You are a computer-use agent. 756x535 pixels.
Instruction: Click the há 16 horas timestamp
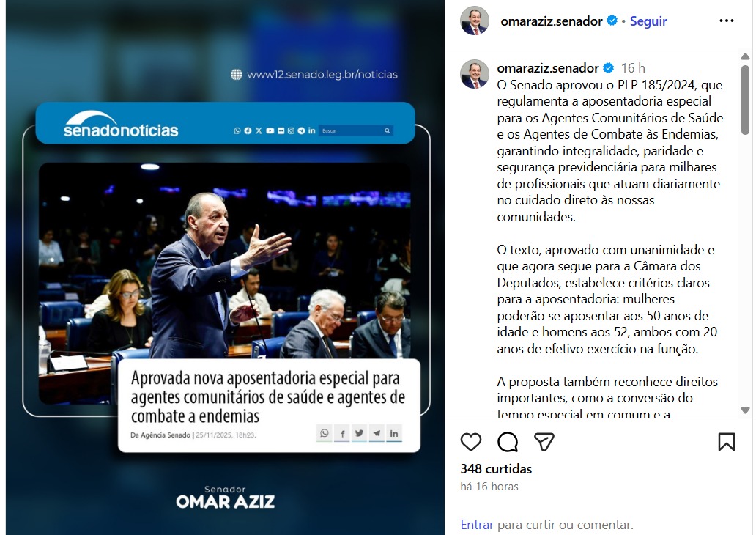(489, 487)
